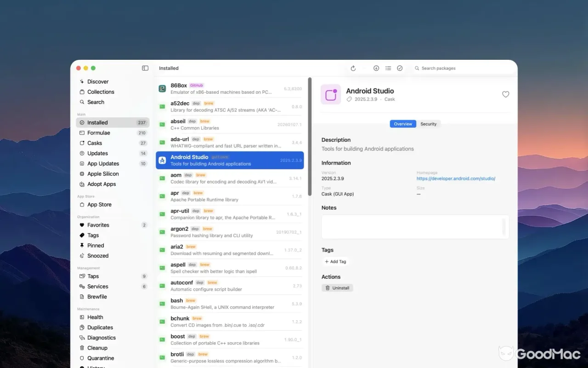This screenshot has width=588, height=368.
Task: Open Services in the sidebar
Action: coord(113,287)
